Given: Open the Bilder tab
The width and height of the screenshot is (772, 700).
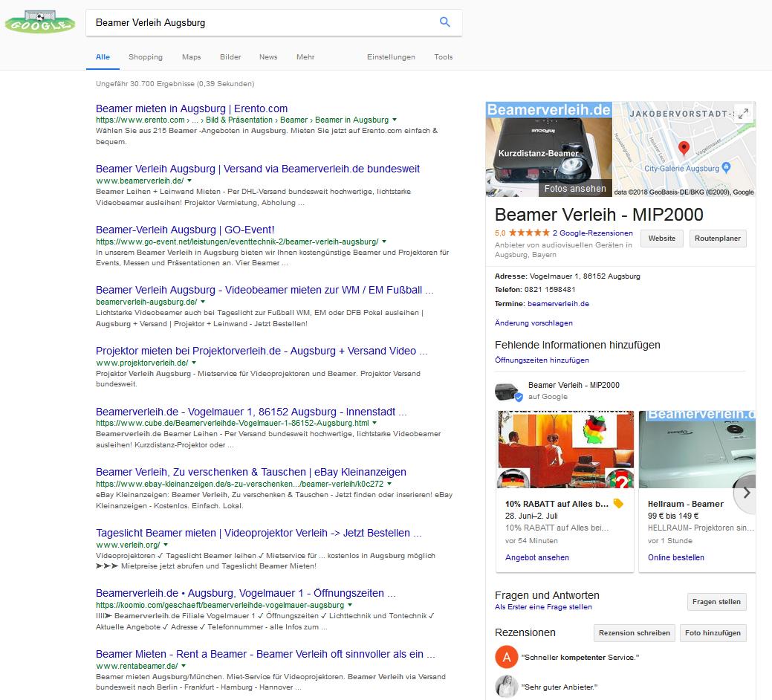Looking at the screenshot, I should pyautogui.click(x=230, y=57).
